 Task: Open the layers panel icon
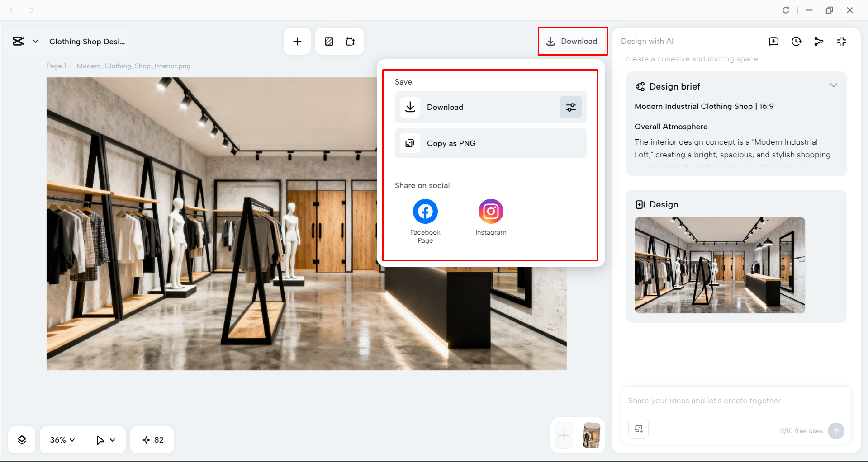point(22,440)
